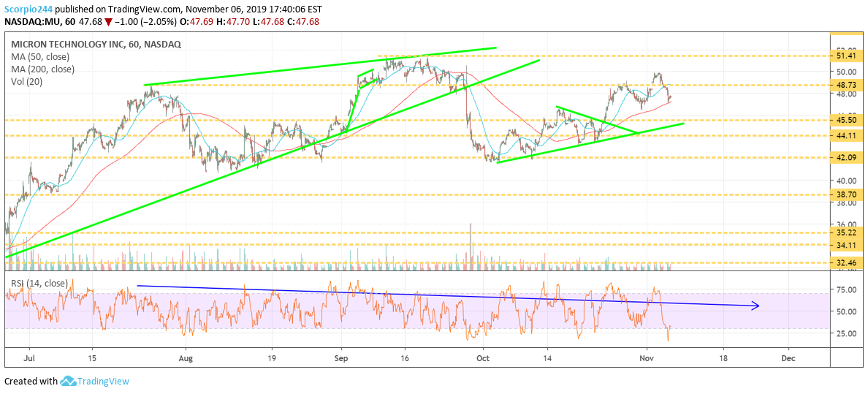Click the 40.00 price axis tick
The height and width of the screenshot is (394, 868).
click(845, 181)
